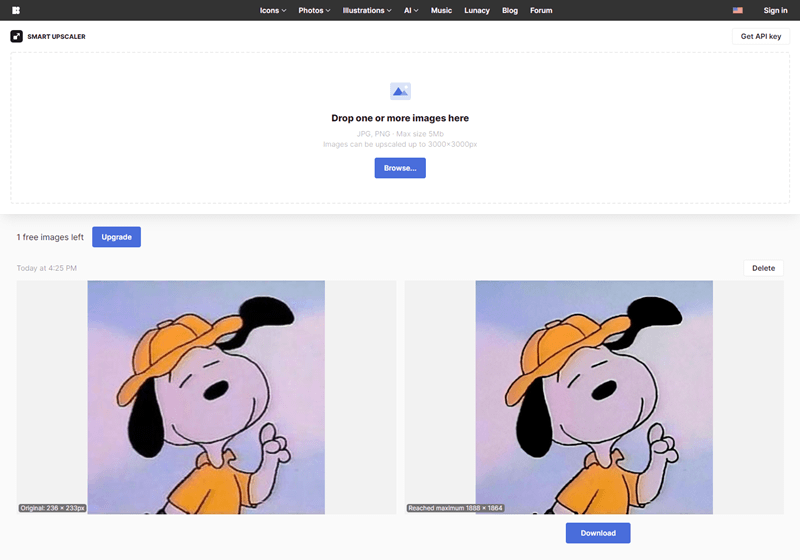The height and width of the screenshot is (560, 801).
Task: Click the original Snoopy image thumbnail
Action: [206, 397]
